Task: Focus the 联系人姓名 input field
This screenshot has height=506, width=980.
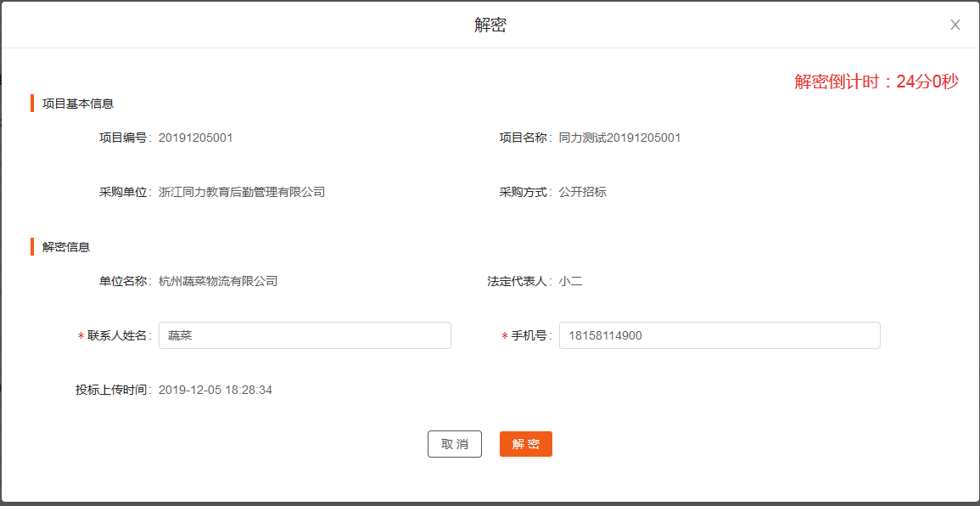Action: tap(305, 335)
